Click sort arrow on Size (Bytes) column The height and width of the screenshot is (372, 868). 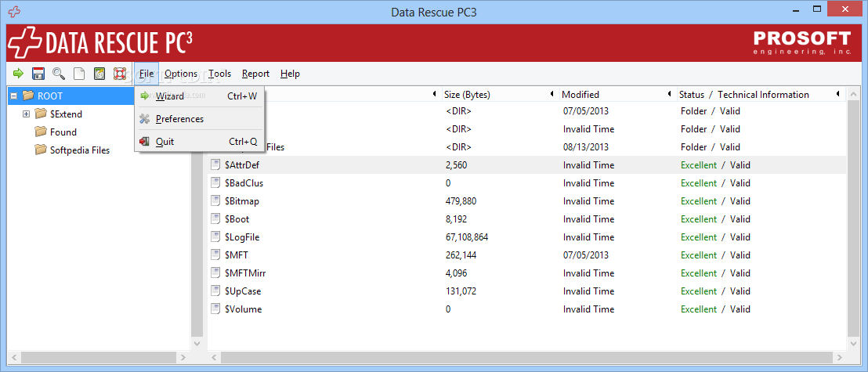[552, 94]
